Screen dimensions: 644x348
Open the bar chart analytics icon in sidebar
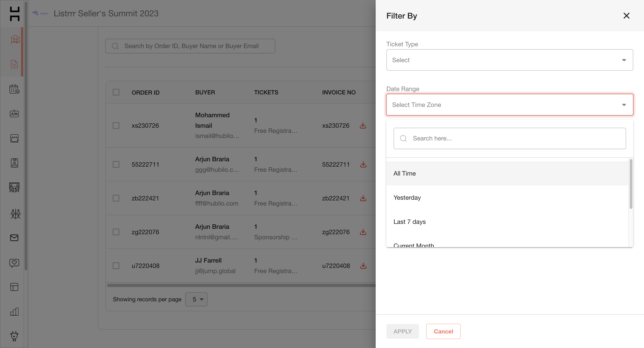15,312
